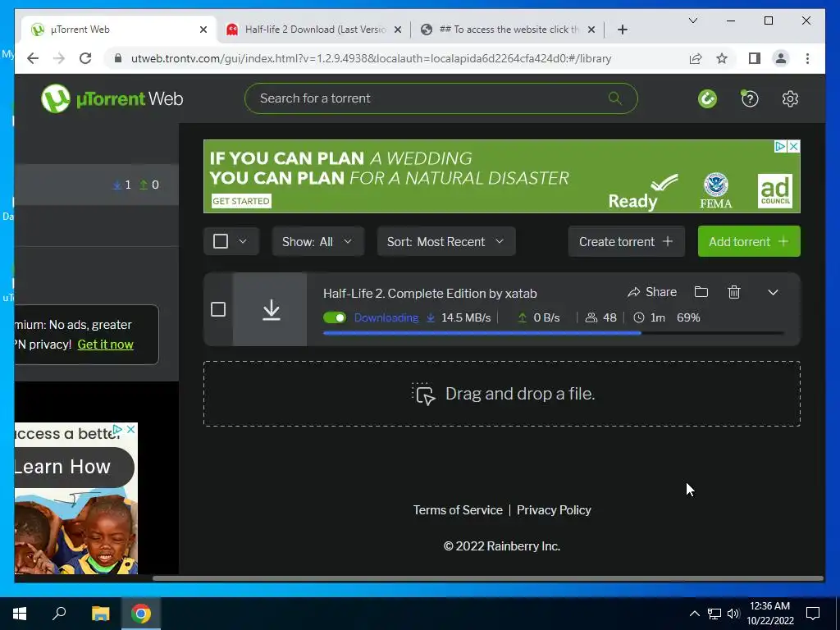Open Privacy Policy link

[554, 510]
